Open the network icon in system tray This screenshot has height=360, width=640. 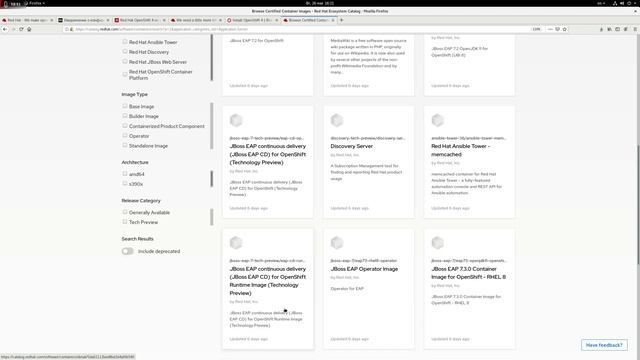coord(615,3)
